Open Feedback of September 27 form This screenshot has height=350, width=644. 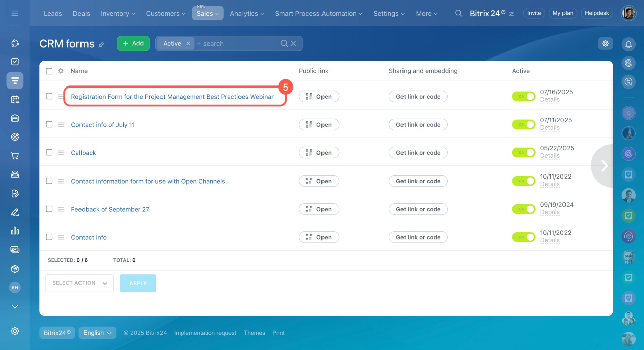110,209
